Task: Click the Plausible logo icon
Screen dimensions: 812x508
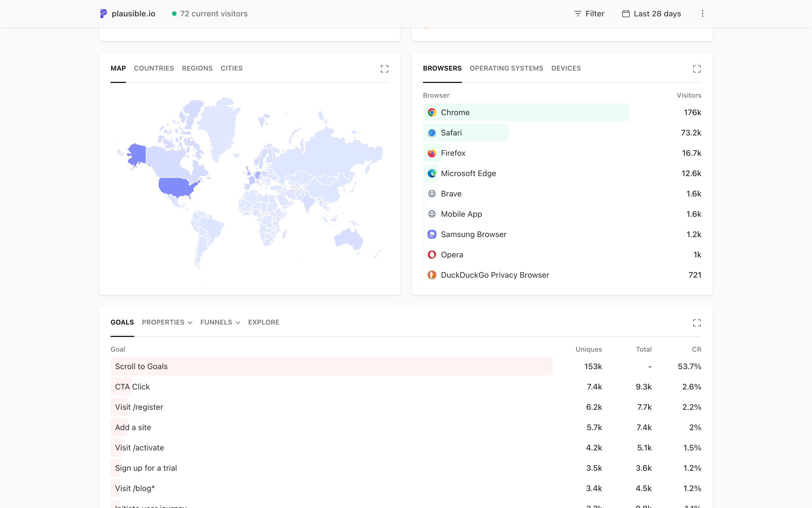Action: tap(103, 14)
